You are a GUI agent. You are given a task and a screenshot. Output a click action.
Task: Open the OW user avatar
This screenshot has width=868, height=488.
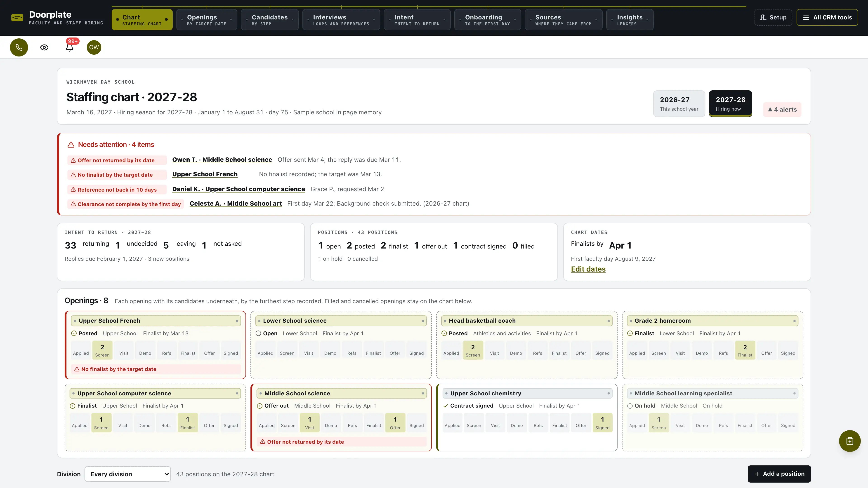(94, 47)
